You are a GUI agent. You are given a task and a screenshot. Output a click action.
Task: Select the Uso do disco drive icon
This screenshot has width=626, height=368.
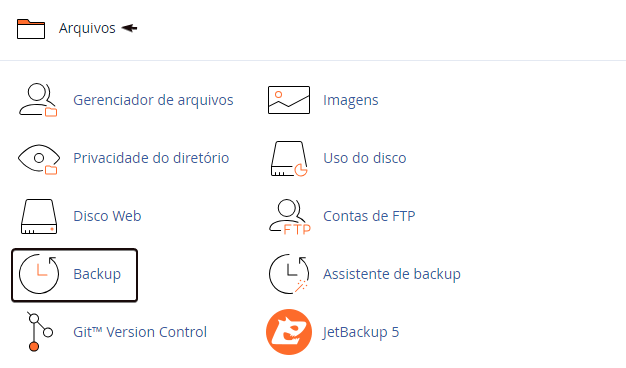289,158
